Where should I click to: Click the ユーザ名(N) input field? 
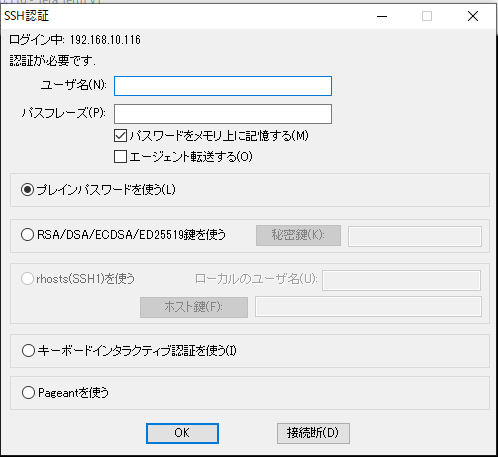click(223, 86)
